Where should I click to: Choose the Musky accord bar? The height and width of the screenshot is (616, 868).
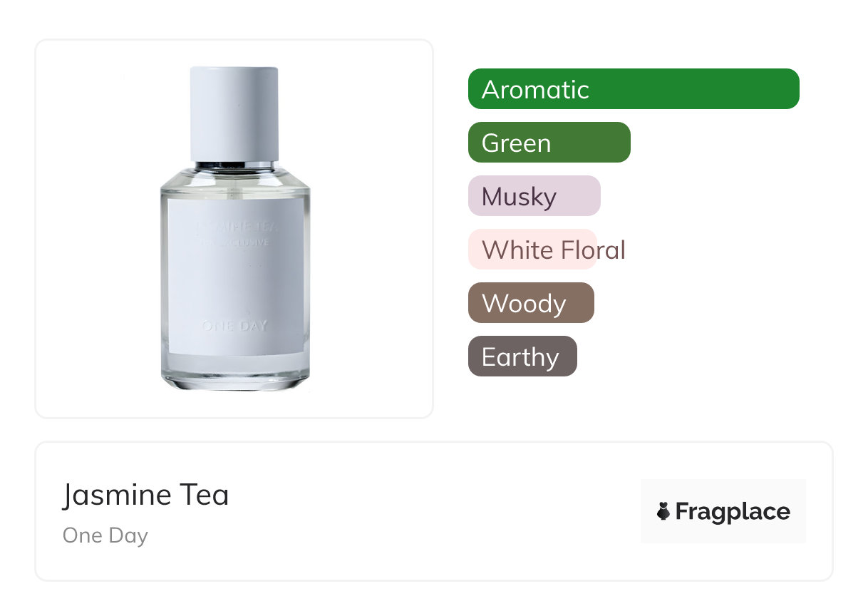coord(534,196)
